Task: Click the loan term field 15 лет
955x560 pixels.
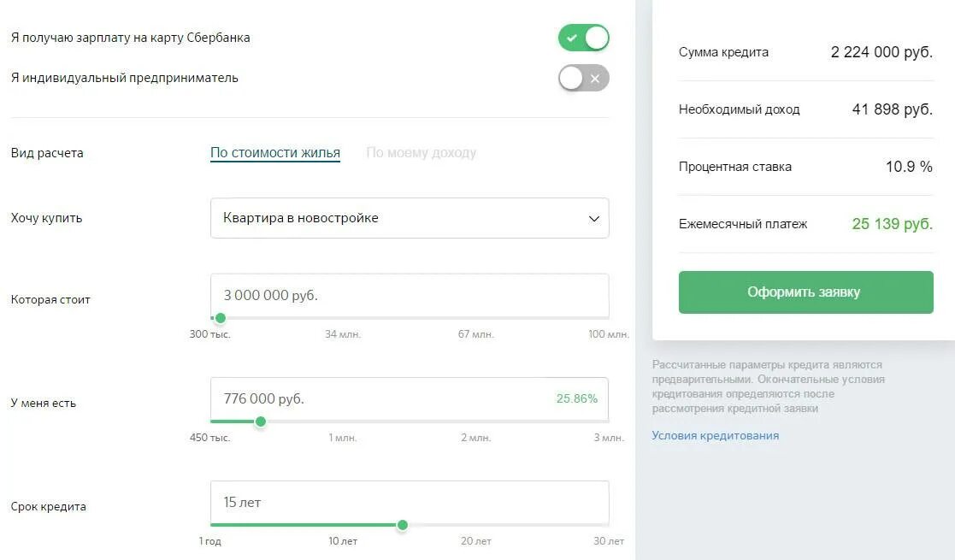Action: (x=410, y=502)
